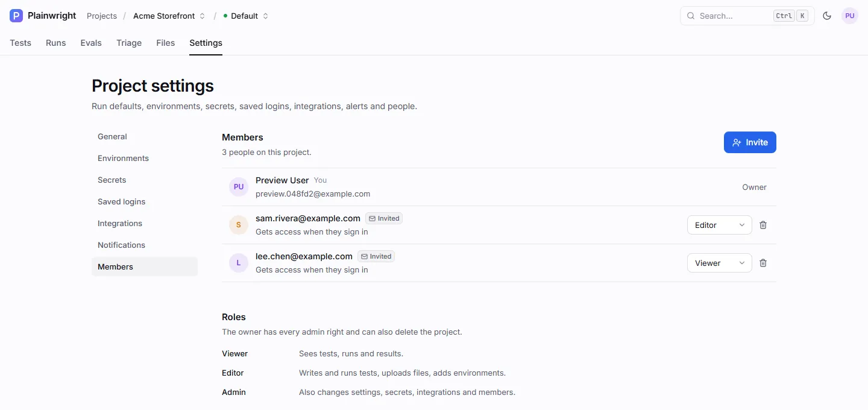Switch to the Triage tab
The width and height of the screenshot is (868, 410).
[x=129, y=43]
